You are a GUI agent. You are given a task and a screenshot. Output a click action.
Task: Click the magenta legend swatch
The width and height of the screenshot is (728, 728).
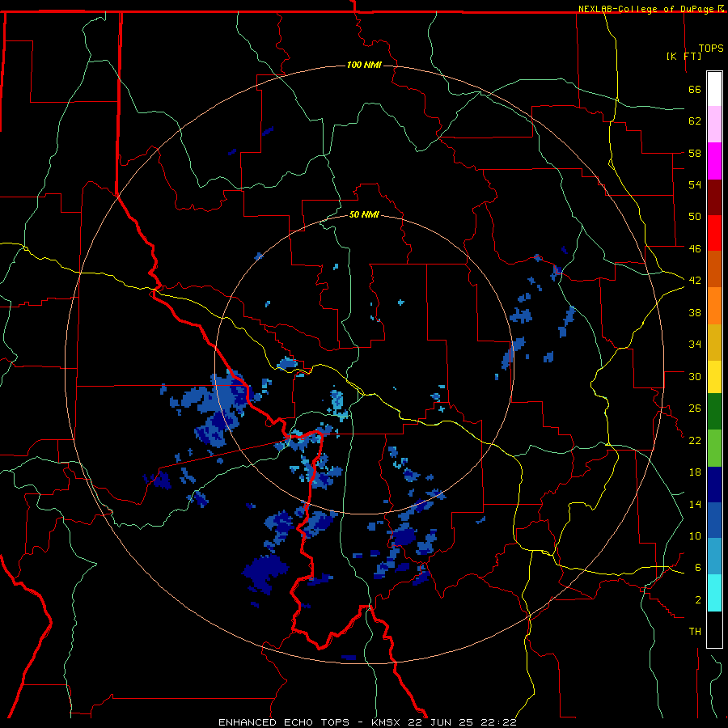[x=714, y=161]
